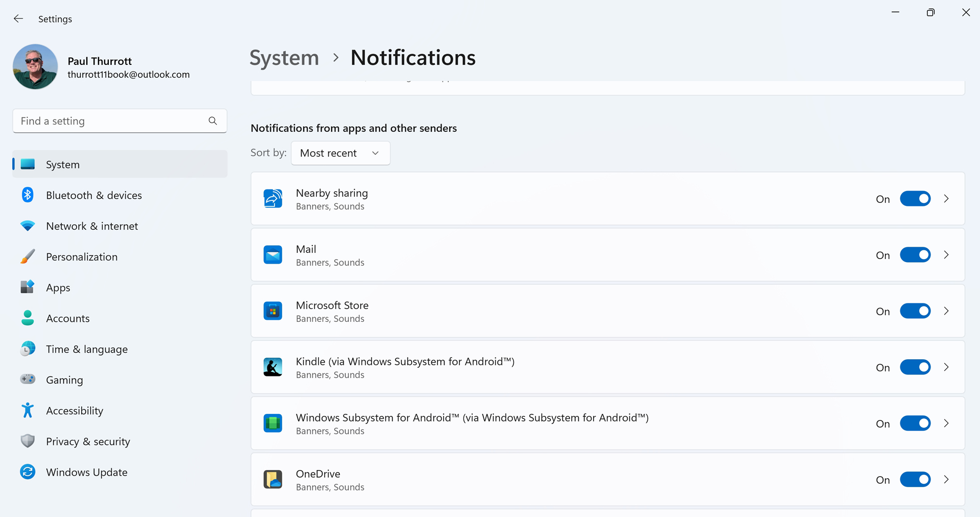Click the OneDrive app icon
The height and width of the screenshot is (517, 980).
273,480
